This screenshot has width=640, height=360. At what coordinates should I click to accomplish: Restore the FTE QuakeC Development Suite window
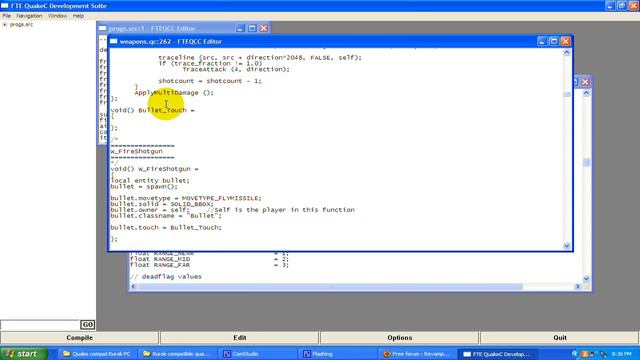622,6
